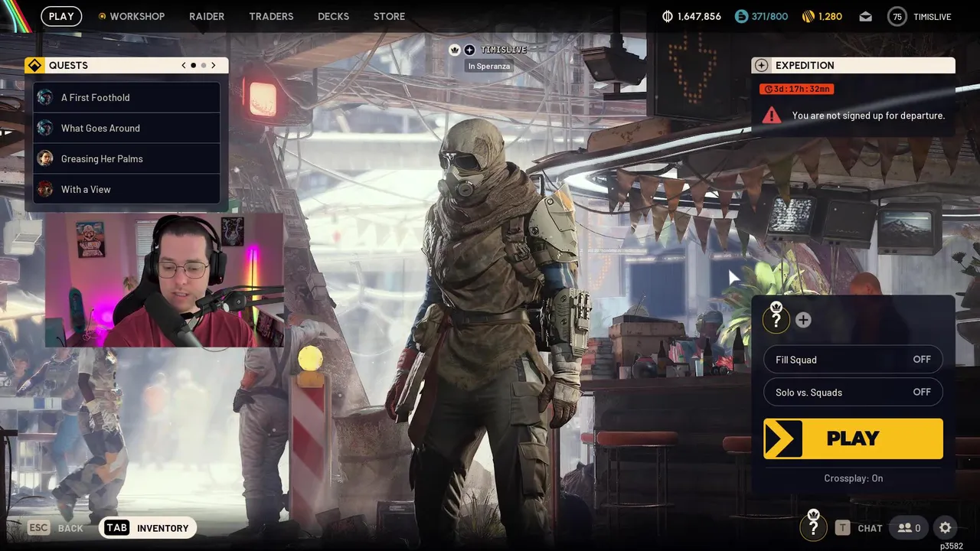This screenshot has width=980, height=551.
Task: Click the gold currency icon beside 1,280
Action: 808,16
